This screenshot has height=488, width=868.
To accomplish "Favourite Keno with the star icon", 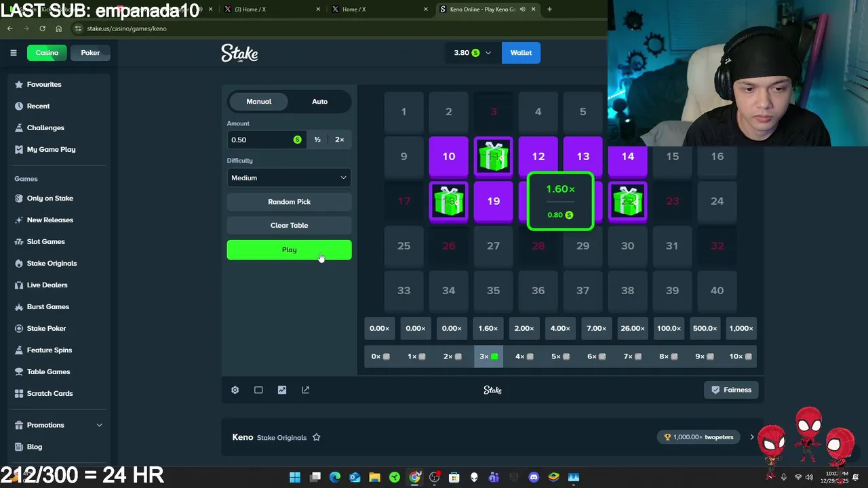I will click(x=316, y=437).
